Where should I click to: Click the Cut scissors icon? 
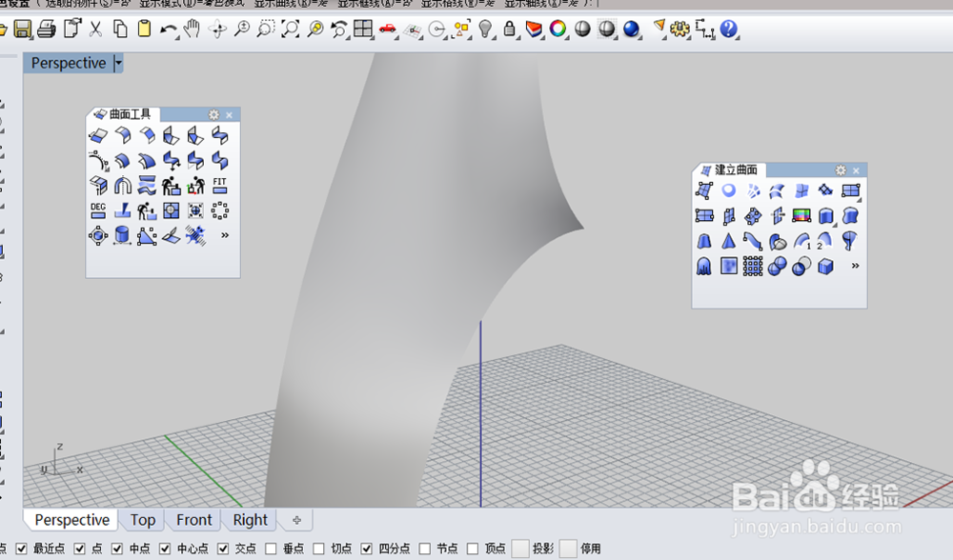(x=95, y=29)
